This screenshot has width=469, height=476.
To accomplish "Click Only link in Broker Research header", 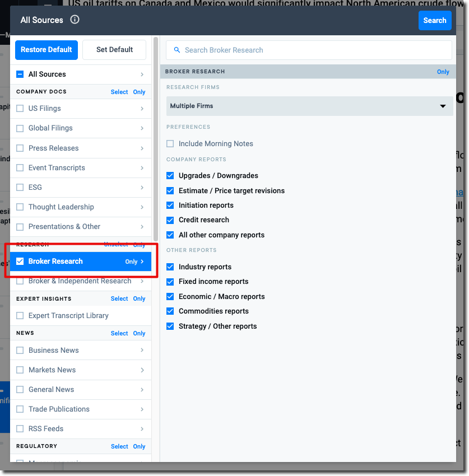I will coord(443,72).
